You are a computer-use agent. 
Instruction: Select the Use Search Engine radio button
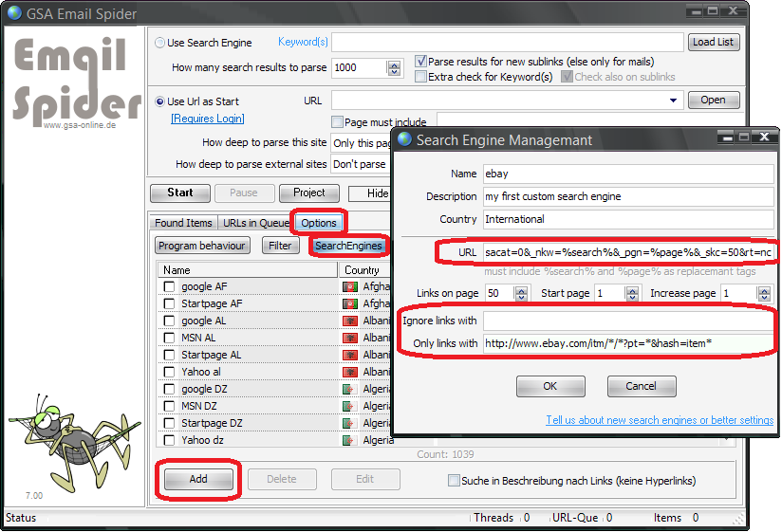coord(159,43)
